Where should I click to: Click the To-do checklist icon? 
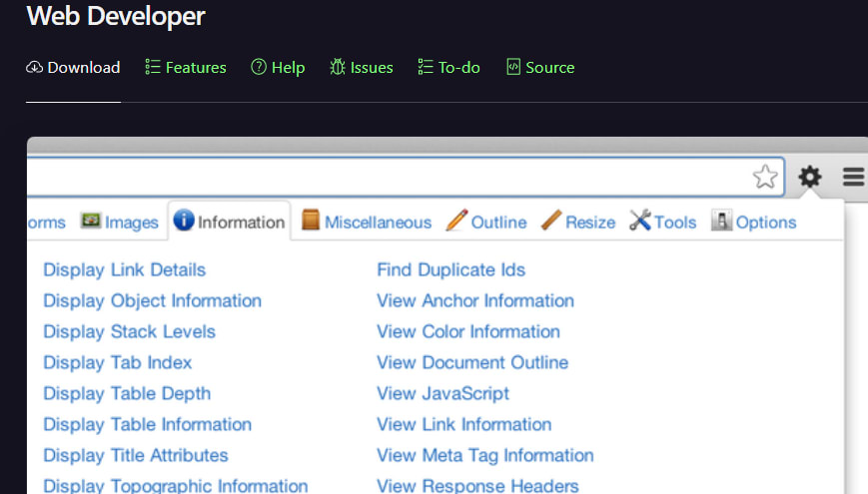[426, 67]
